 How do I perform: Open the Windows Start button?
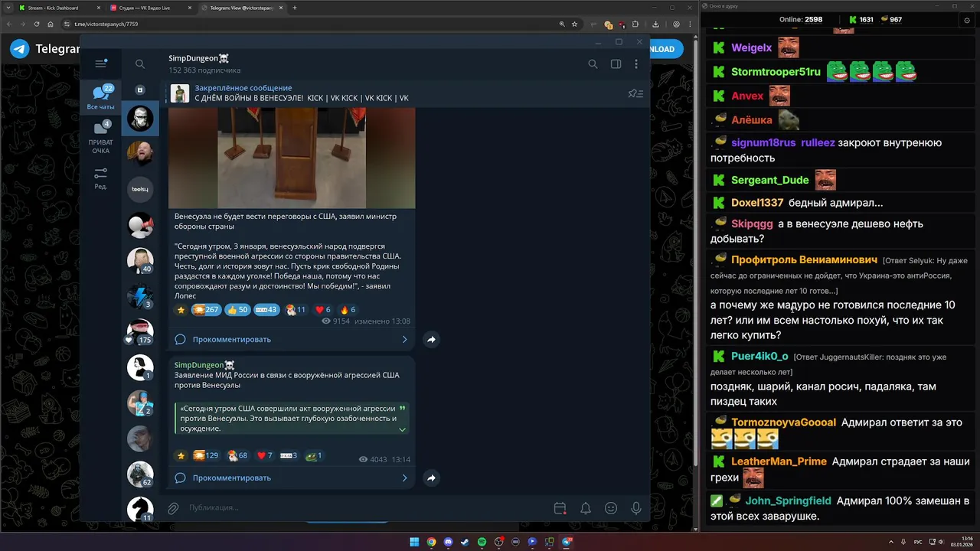click(x=414, y=542)
